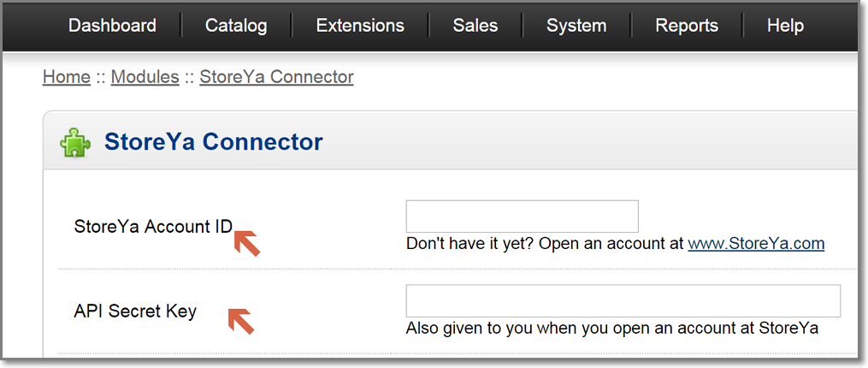Image resolution: width=868 pixels, height=368 pixels.
Task: Navigate to Modules breadcrumb link
Action: click(x=145, y=77)
